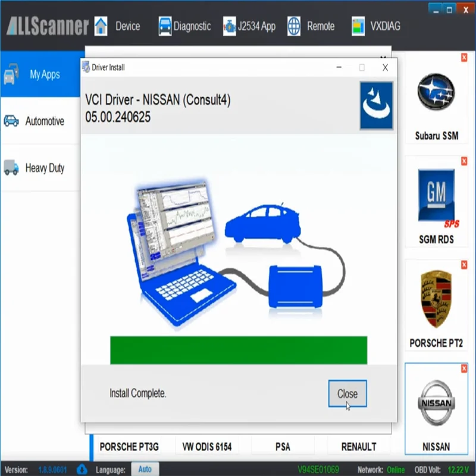Switch to the Automotive tab

click(40, 121)
